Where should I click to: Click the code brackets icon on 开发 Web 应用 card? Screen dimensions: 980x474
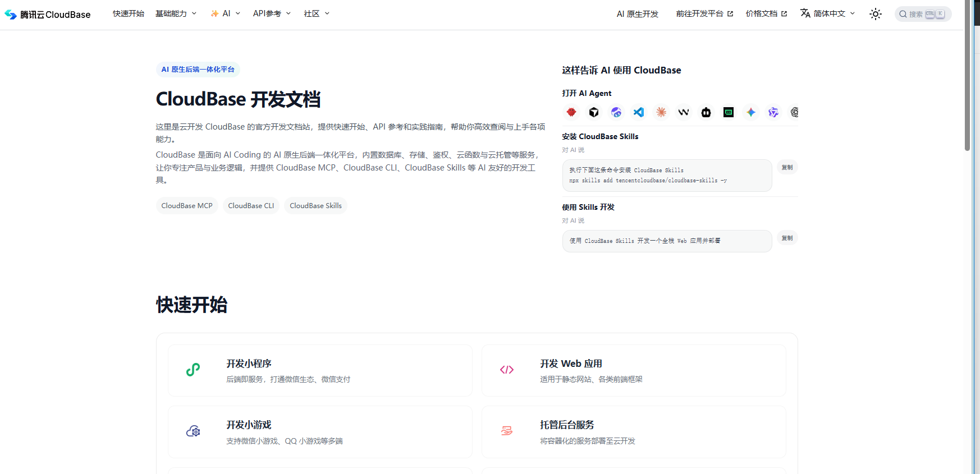point(507,370)
